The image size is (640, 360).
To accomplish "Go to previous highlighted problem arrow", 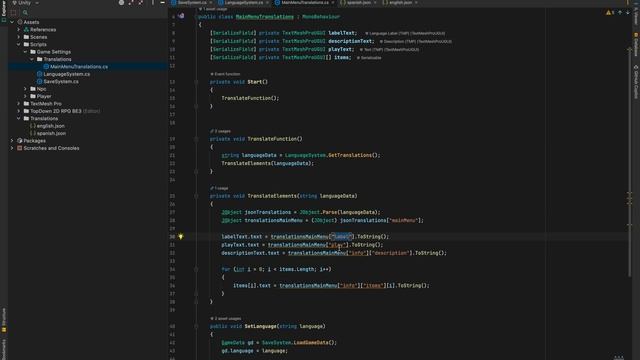I will (620, 13).
